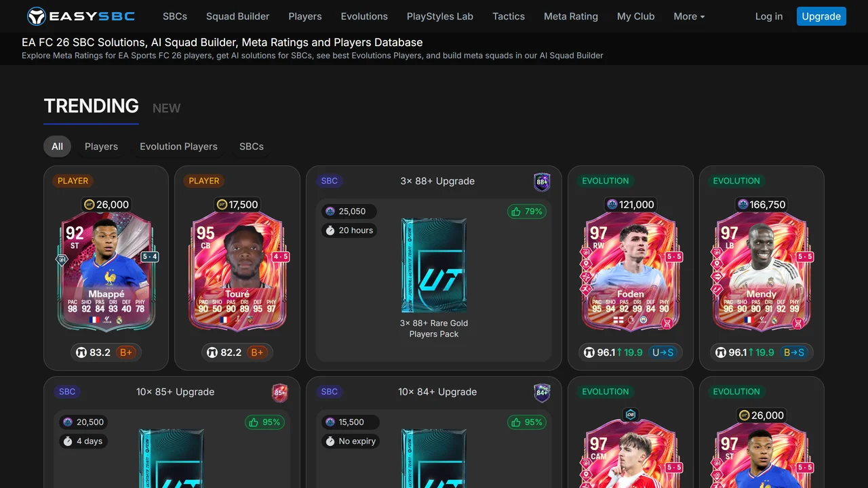Click the meta rating icon beside 83.2
The height and width of the screenshot is (488, 868).
81,352
